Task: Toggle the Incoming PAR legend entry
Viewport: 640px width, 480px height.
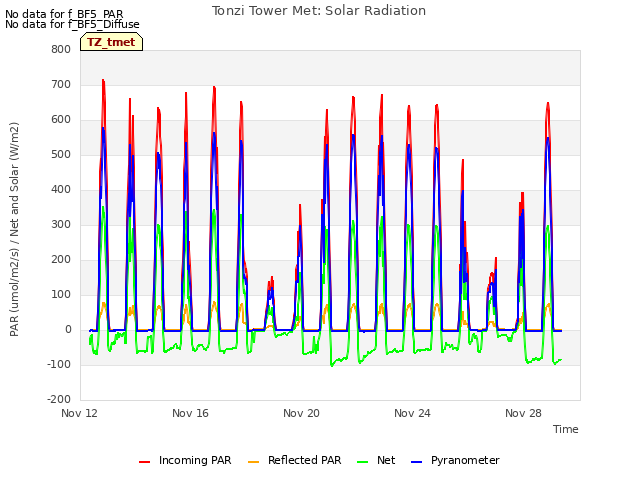Action: [185, 460]
